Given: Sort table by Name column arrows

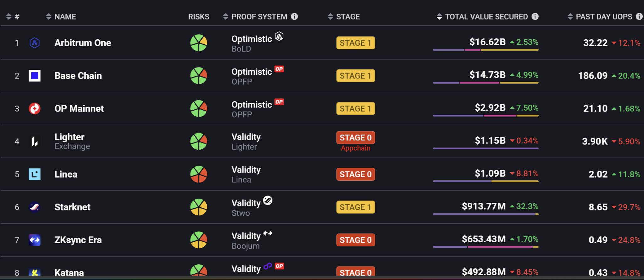Looking at the screenshot, I should click(48, 16).
